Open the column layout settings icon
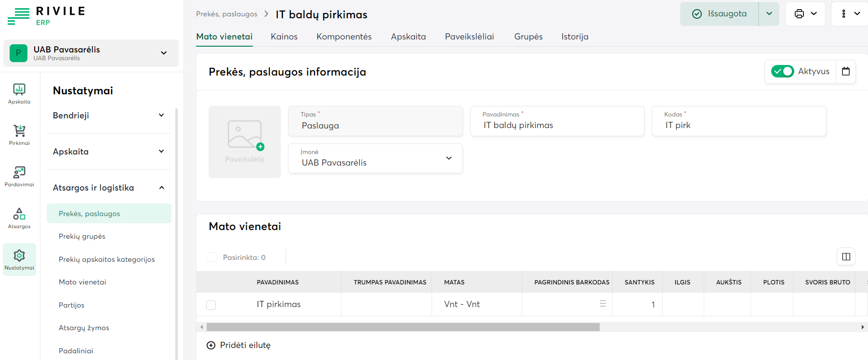The height and width of the screenshot is (360, 868). click(x=846, y=257)
